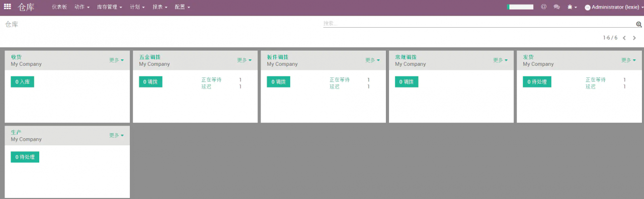Expand 更多 dropdown on 收货 card

pyautogui.click(x=116, y=60)
